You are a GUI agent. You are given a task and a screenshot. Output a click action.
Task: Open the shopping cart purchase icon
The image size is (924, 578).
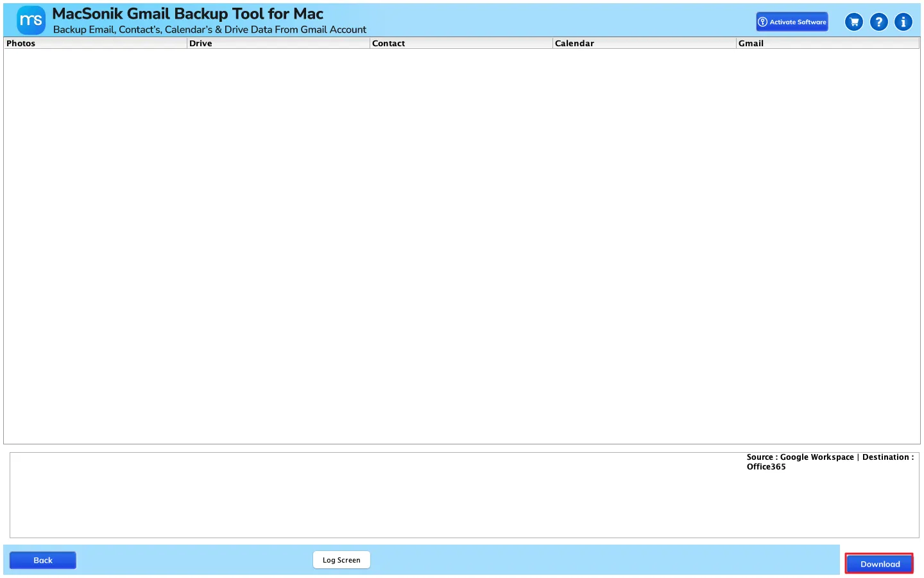click(854, 22)
